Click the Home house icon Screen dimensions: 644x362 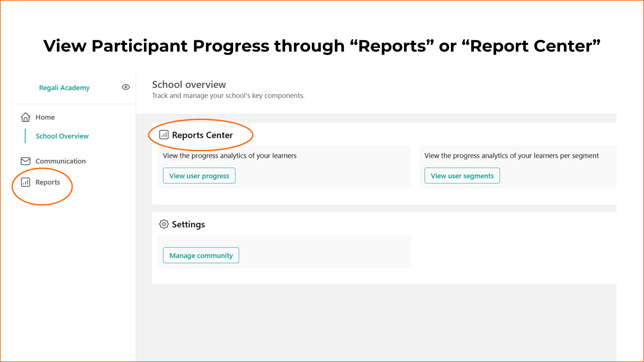(x=25, y=117)
